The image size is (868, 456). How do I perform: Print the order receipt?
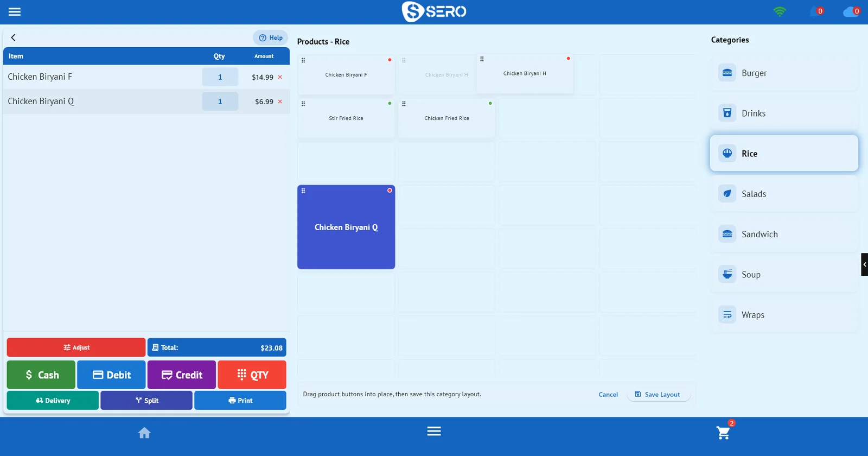[x=240, y=400]
